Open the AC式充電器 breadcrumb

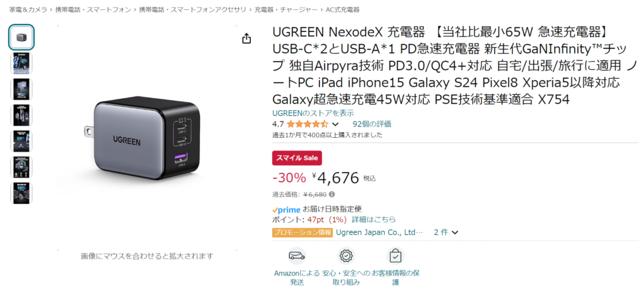(343, 9)
